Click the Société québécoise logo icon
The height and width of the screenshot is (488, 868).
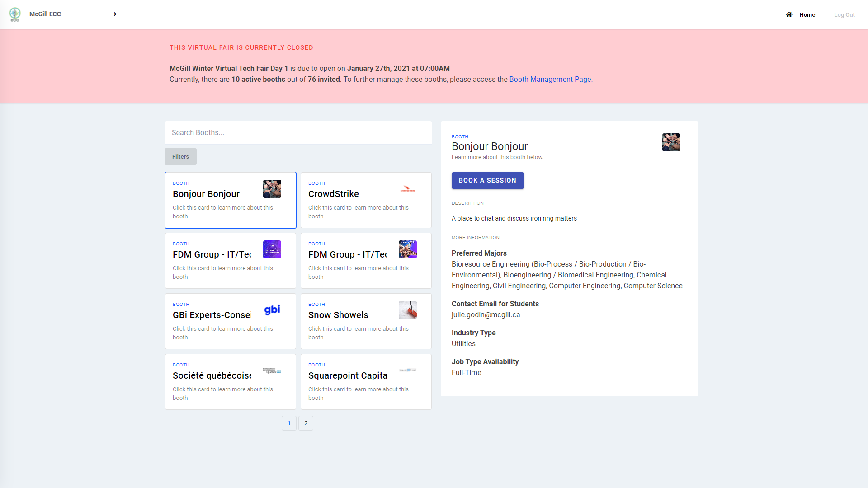point(272,371)
